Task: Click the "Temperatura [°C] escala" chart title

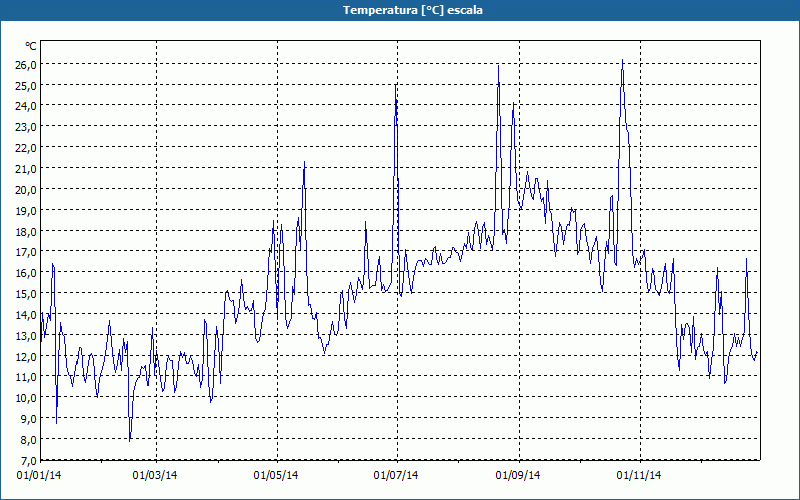Action: 399,10
